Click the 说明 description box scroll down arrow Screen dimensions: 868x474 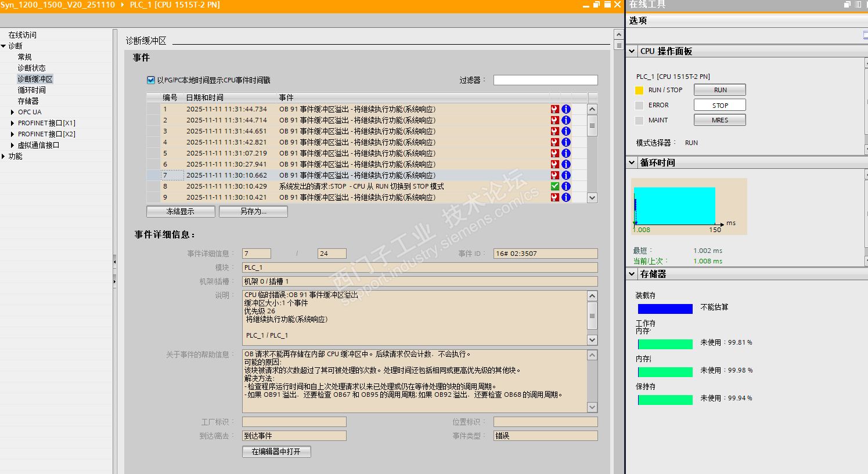point(592,340)
